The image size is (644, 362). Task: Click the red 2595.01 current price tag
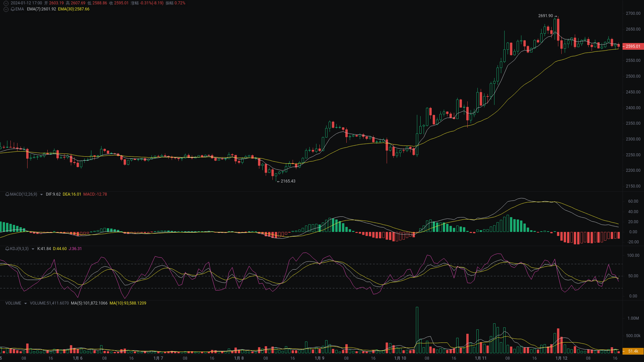pos(633,46)
